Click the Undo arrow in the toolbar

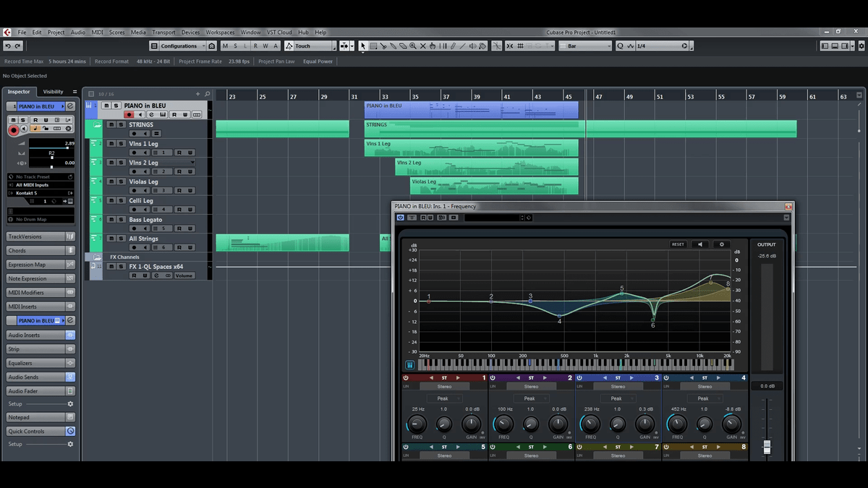7,46
